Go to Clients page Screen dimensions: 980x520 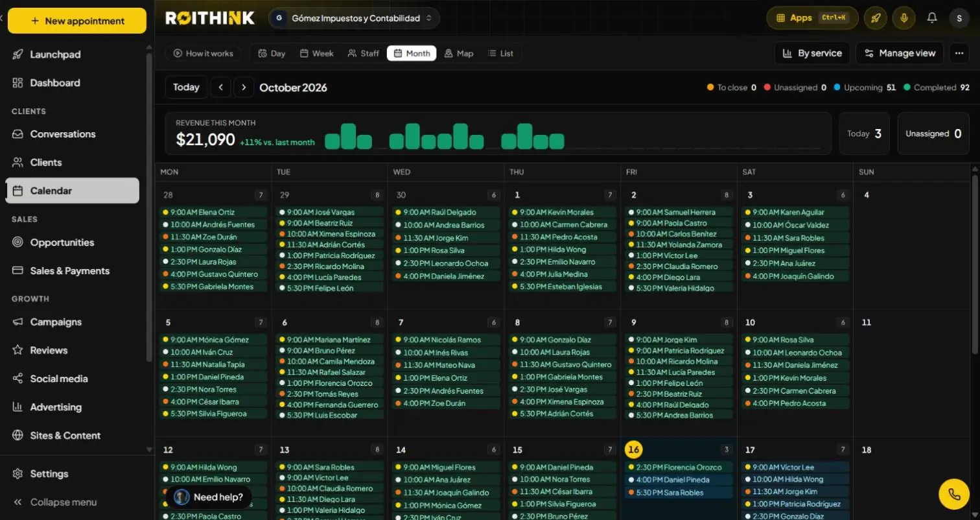pyautogui.click(x=72, y=162)
